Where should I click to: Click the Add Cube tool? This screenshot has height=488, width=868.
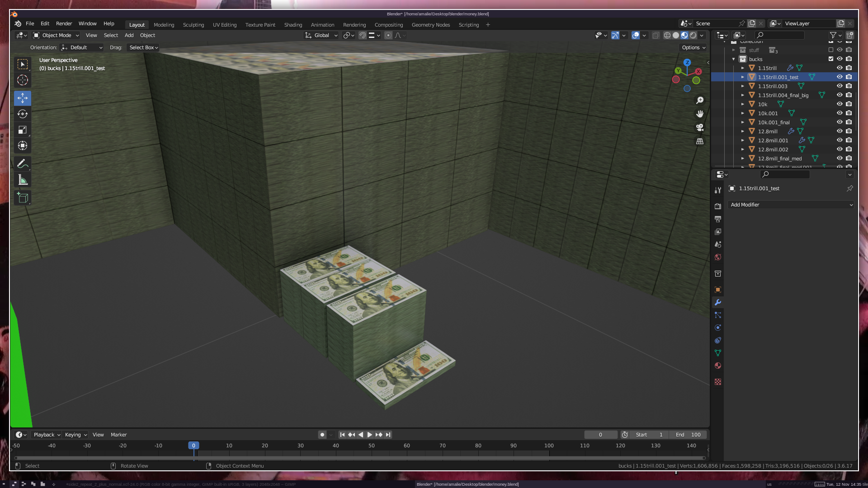[x=23, y=197]
